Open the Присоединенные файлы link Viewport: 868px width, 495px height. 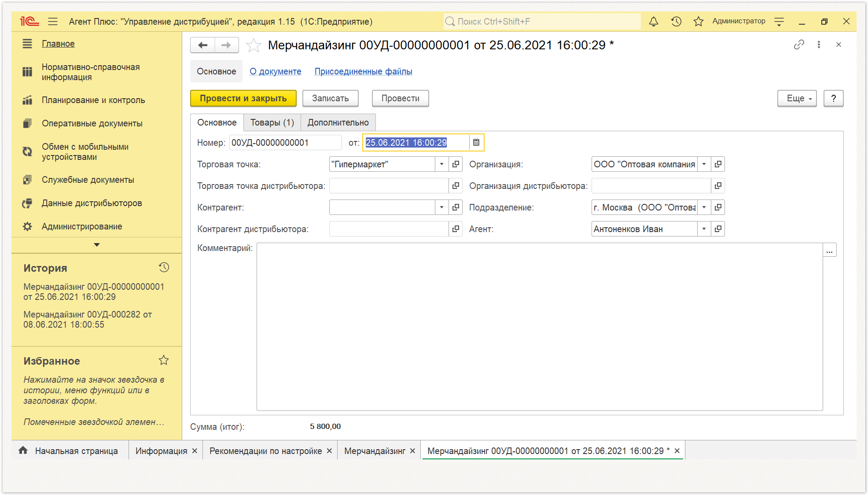click(364, 71)
